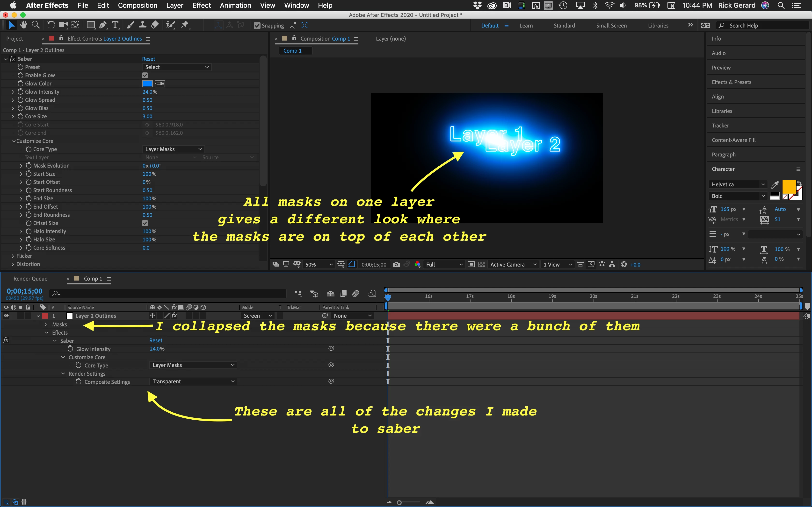
Task: Hide Layer 2 Outlines with eye icon
Action: [6, 316]
